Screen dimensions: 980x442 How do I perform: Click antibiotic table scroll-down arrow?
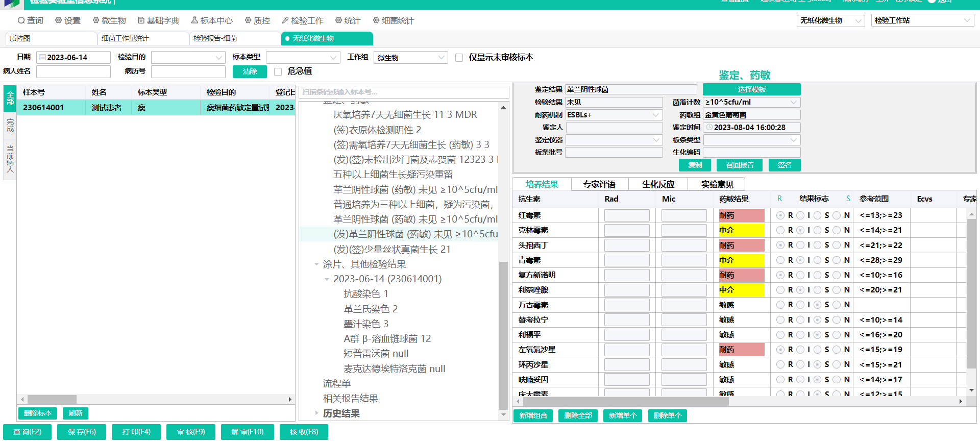click(x=971, y=390)
